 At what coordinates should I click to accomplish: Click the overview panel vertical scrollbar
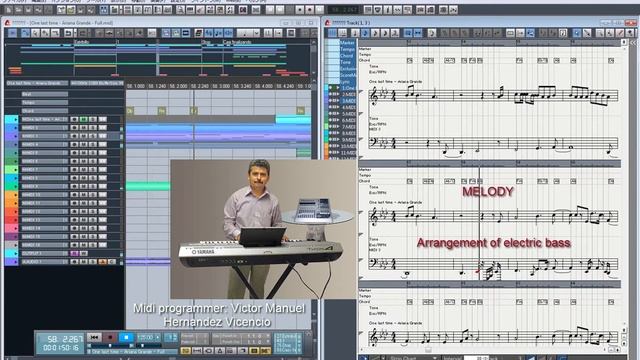pos(313,57)
